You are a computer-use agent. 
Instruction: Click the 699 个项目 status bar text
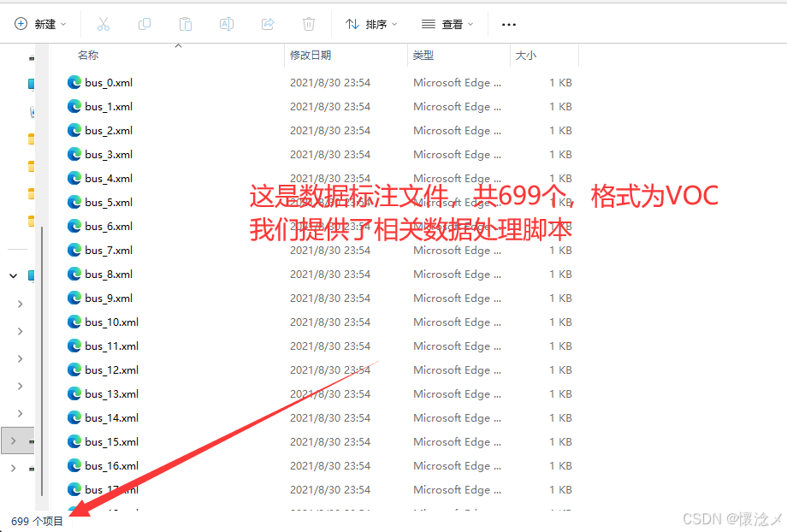click(37, 522)
